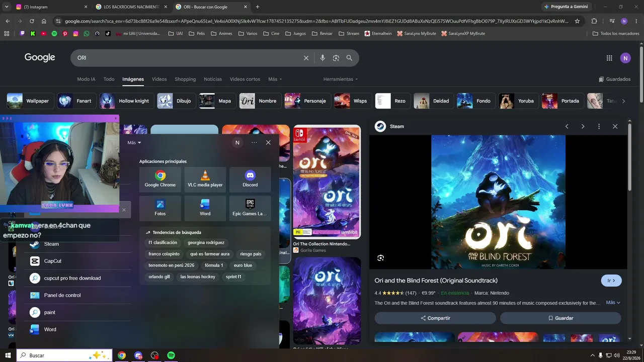Viewport: 644px width, 362px height.
Task: Open the Google apps grid
Action: click(x=609, y=58)
